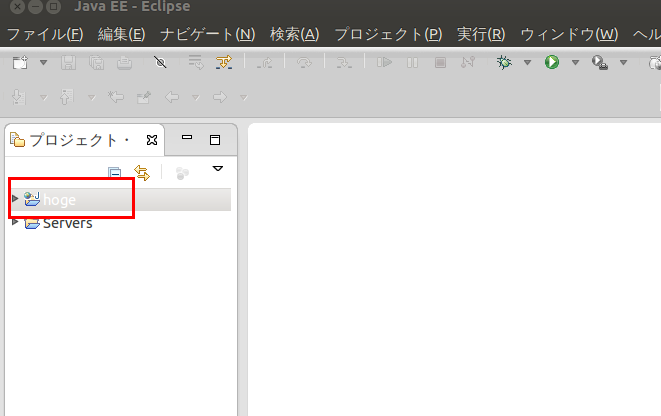
Task: Open the プロジェクト(P) menu
Action: point(388,34)
